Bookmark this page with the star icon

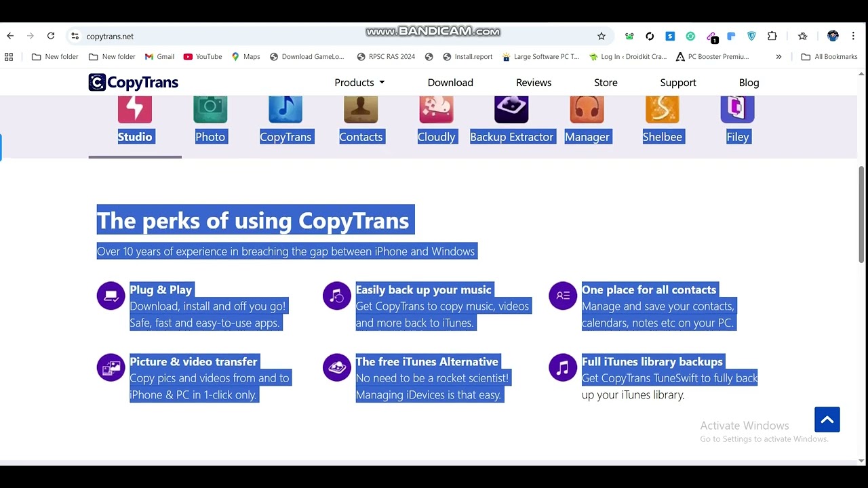point(601,36)
